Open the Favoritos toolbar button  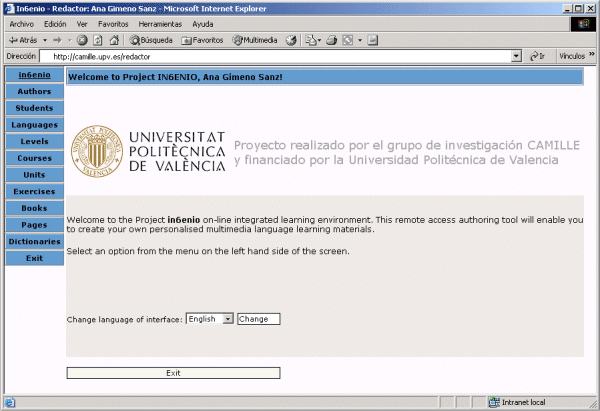[x=202, y=40]
